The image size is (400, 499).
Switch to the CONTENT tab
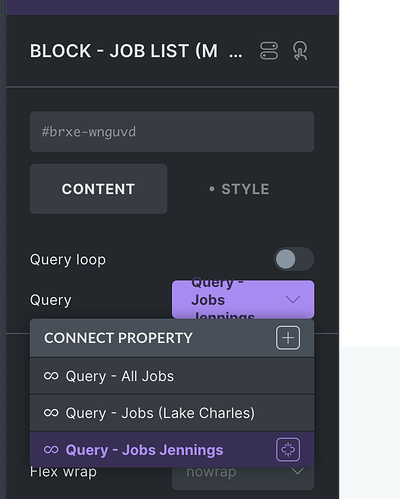pos(98,189)
